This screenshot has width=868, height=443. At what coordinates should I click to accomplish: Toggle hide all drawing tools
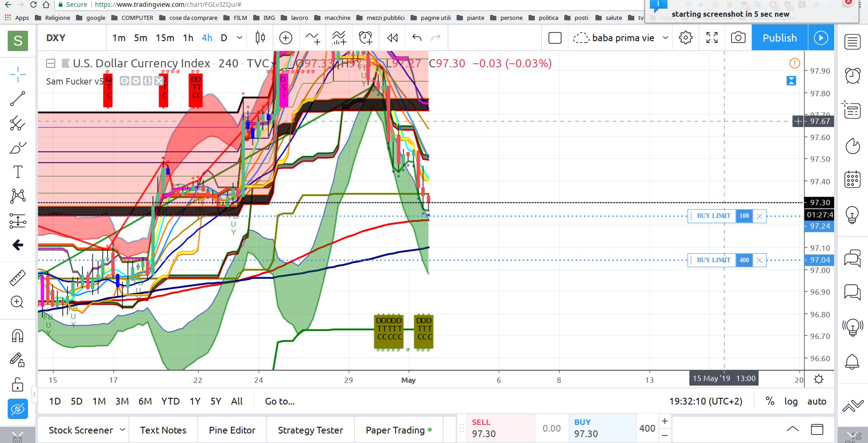tap(18, 409)
